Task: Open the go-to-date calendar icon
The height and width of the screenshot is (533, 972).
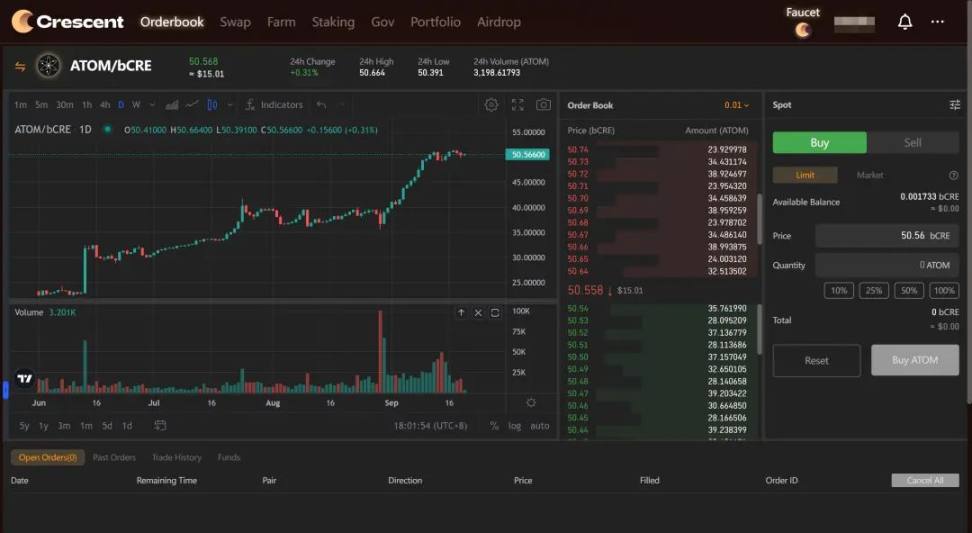Action: click(x=160, y=426)
